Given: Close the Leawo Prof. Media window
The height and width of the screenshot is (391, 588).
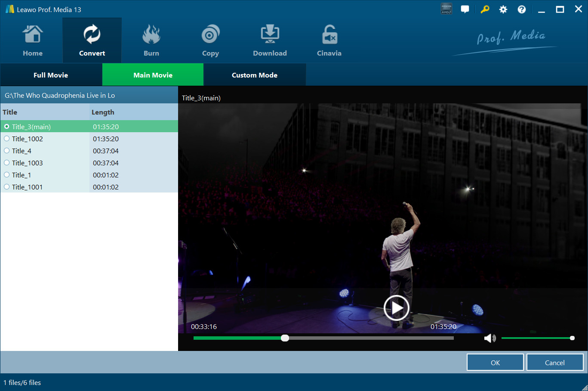Looking at the screenshot, I should (579, 9).
